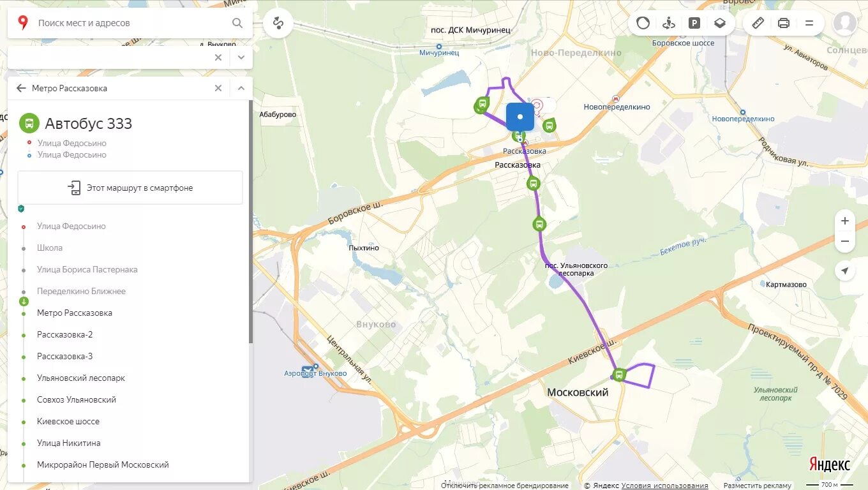Click the Новопеределкино railway station marker

742,112
